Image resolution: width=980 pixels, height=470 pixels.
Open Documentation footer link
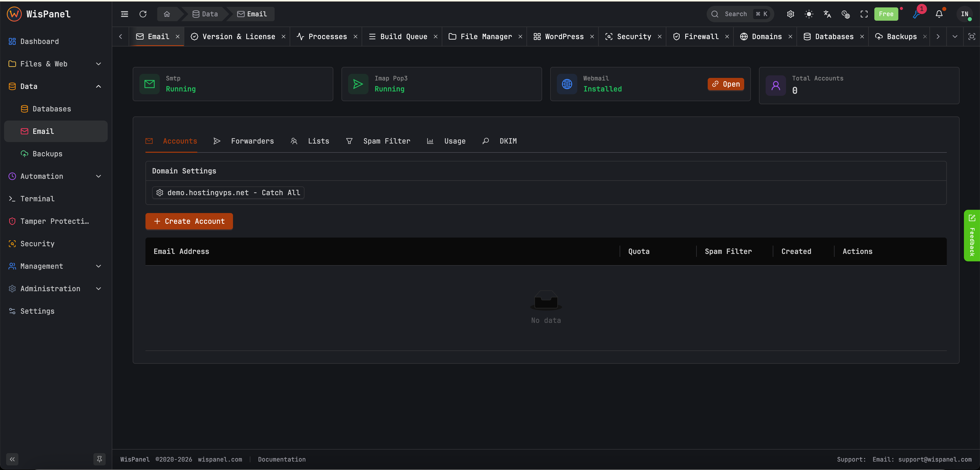tap(282, 459)
